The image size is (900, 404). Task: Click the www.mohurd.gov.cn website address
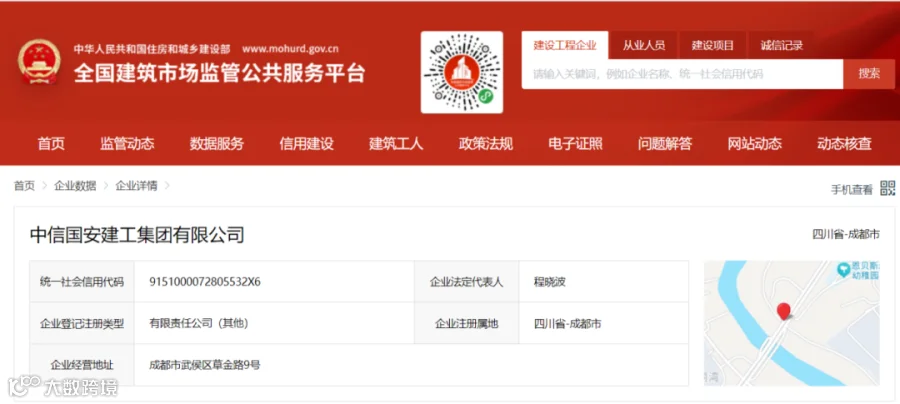click(290, 49)
